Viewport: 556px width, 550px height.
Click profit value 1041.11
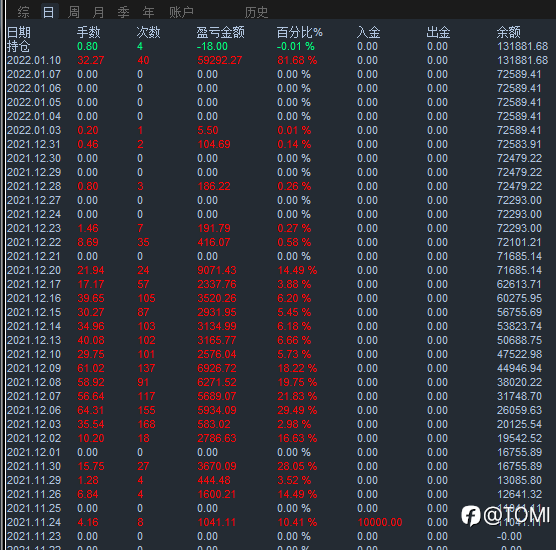[217, 523]
